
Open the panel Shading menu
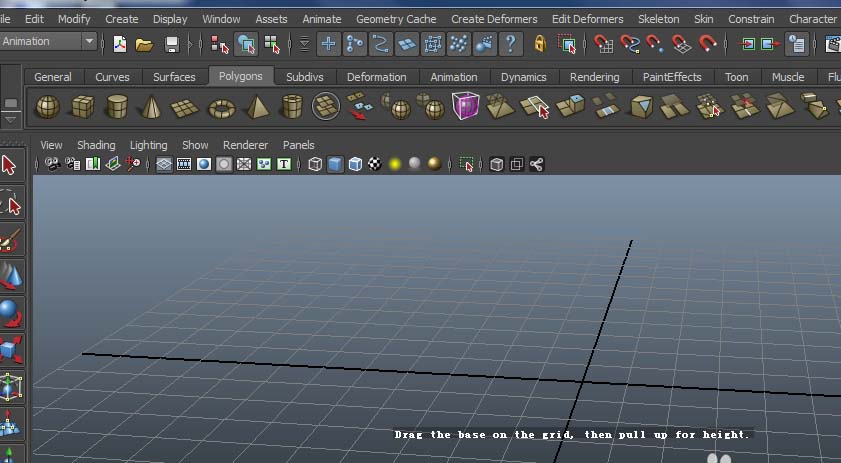coord(96,145)
